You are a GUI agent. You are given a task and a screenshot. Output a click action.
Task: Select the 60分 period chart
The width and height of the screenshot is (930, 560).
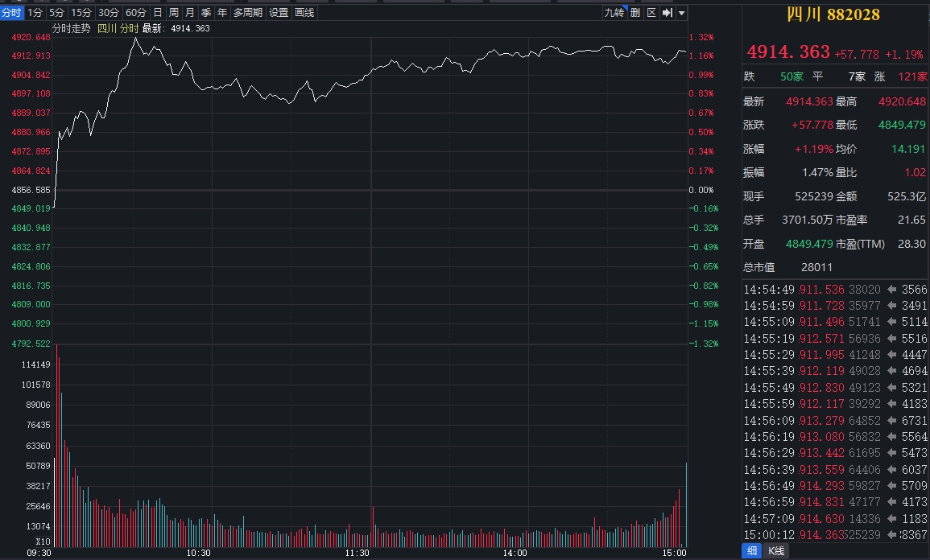(x=136, y=13)
